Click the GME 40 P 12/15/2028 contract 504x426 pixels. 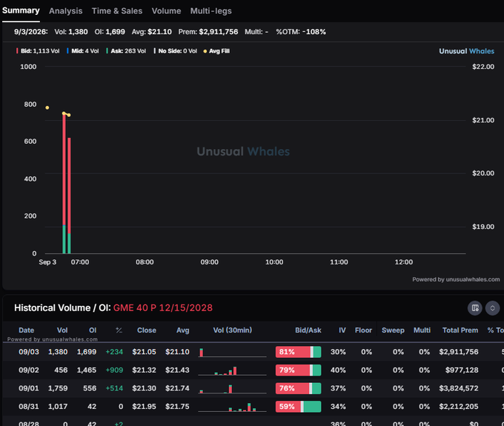click(162, 307)
